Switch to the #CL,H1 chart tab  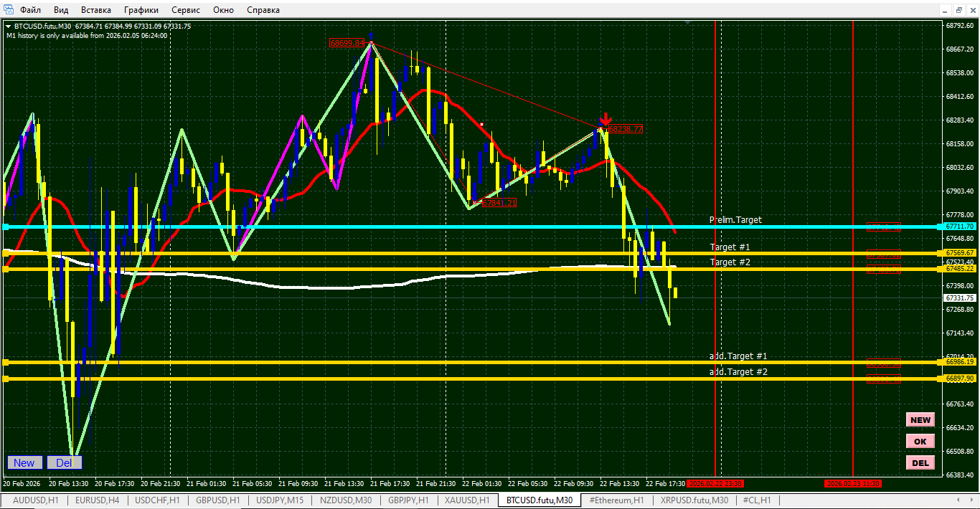pyautogui.click(x=757, y=500)
